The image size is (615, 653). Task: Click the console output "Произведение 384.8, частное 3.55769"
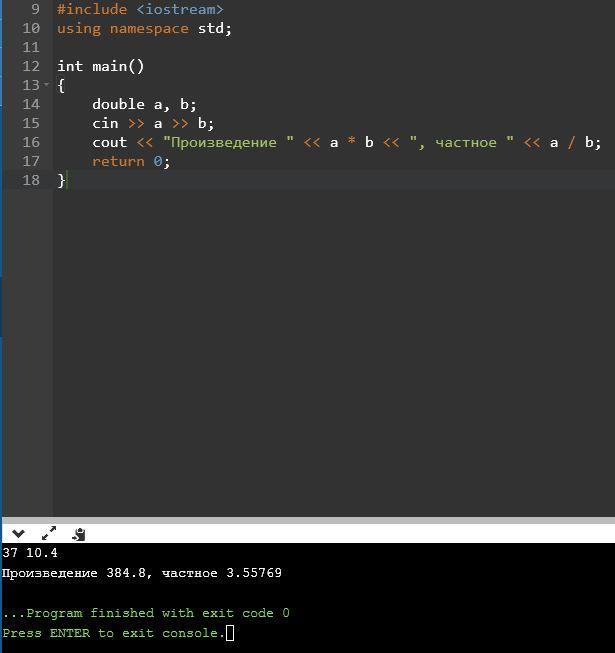[142, 573]
